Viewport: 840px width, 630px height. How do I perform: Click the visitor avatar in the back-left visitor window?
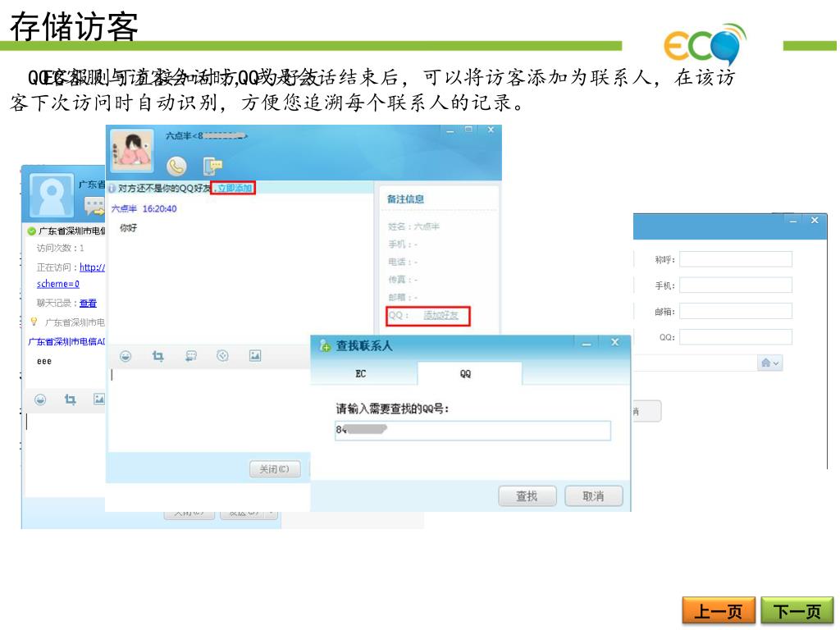click(x=52, y=195)
